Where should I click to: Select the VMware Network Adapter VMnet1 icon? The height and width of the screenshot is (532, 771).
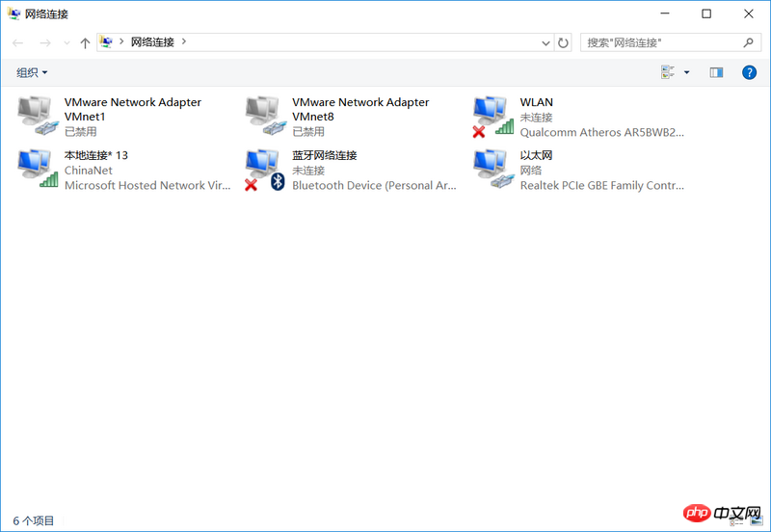[38, 116]
